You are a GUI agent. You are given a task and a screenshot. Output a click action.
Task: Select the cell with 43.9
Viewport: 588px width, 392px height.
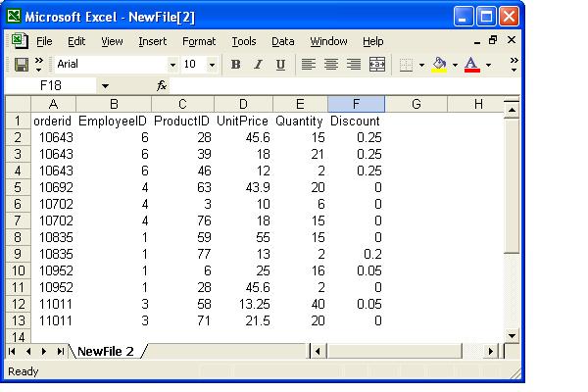[x=243, y=187]
